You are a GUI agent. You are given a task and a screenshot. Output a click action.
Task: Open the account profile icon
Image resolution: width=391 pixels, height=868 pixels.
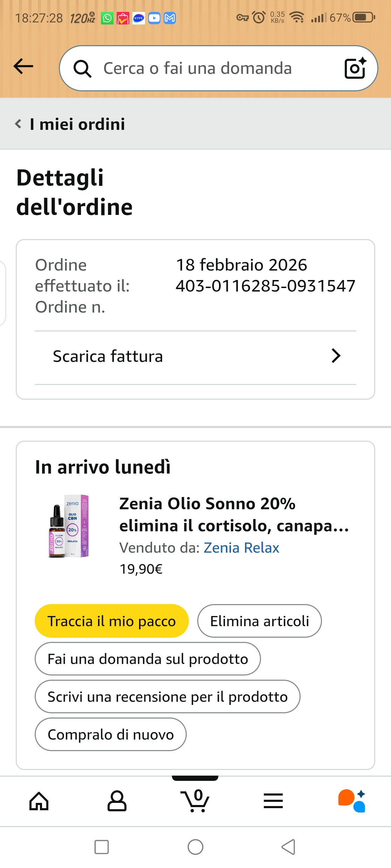(x=117, y=801)
